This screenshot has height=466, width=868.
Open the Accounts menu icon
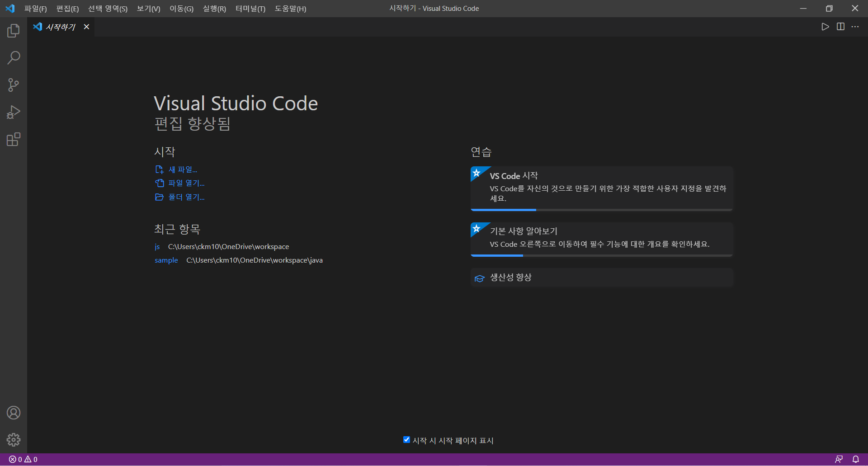[14, 413]
